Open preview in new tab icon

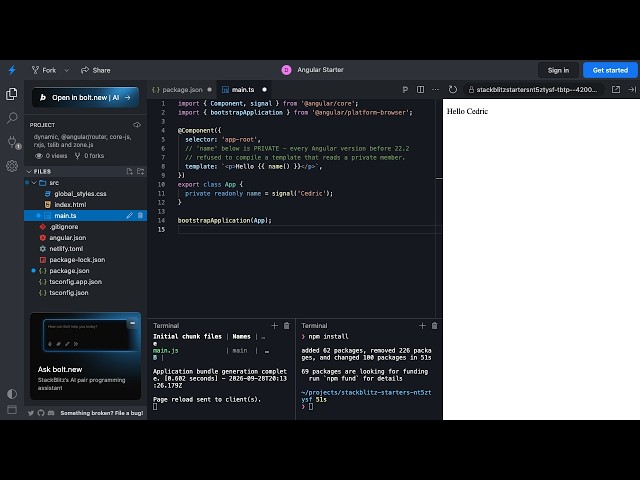(x=616, y=89)
